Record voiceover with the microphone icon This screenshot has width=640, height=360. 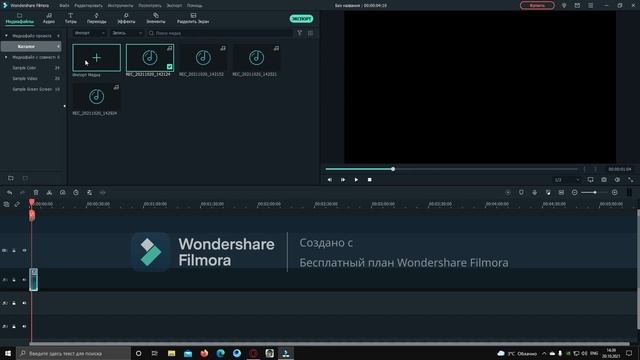(x=535, y=192)
